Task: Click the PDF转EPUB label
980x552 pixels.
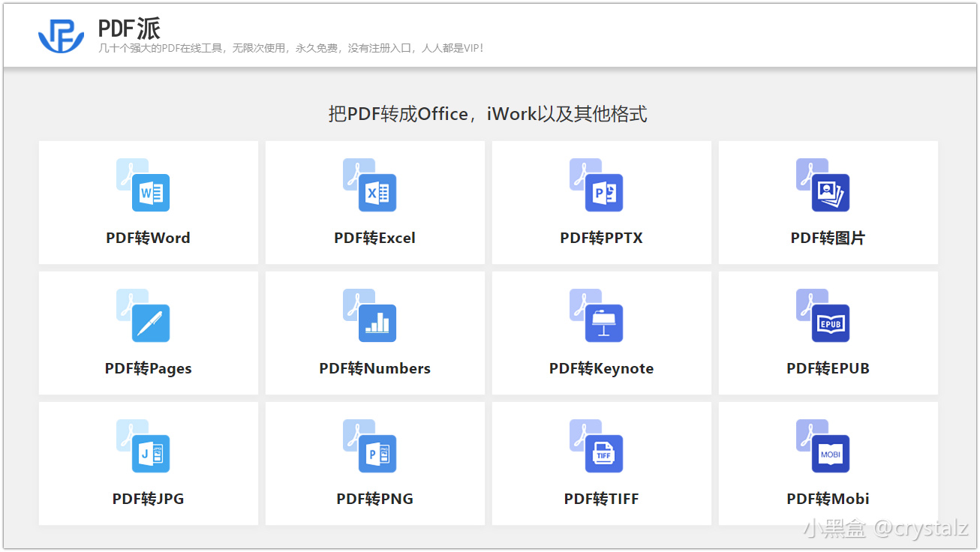Action: pyautogui.click(x=828, y=369)
